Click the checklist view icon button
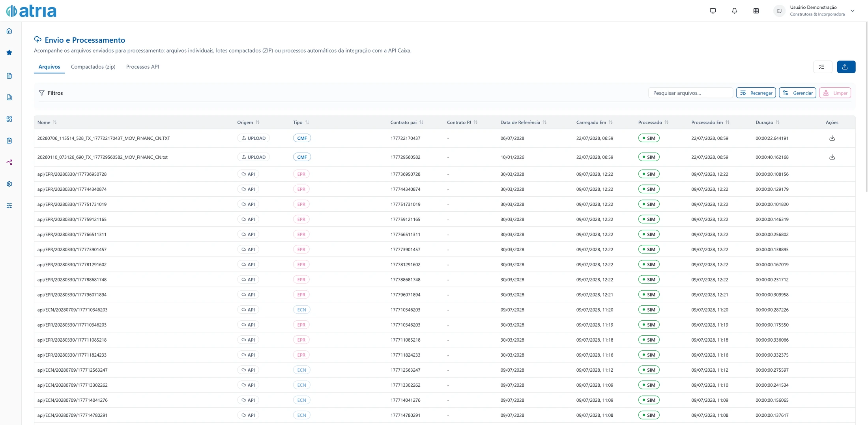This screenshot has width=868, height=425. pyautogui.click(x=823, y=67)
